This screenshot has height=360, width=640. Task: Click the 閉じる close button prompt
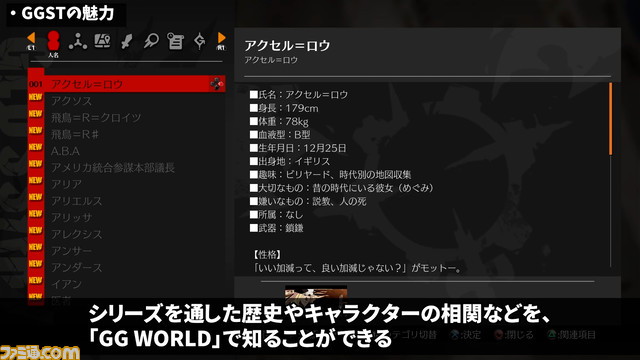(514, 335)
